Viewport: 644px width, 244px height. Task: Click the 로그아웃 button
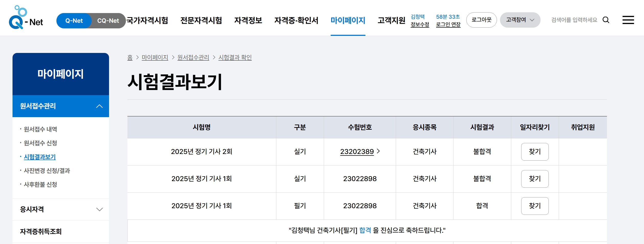point(481,20)
